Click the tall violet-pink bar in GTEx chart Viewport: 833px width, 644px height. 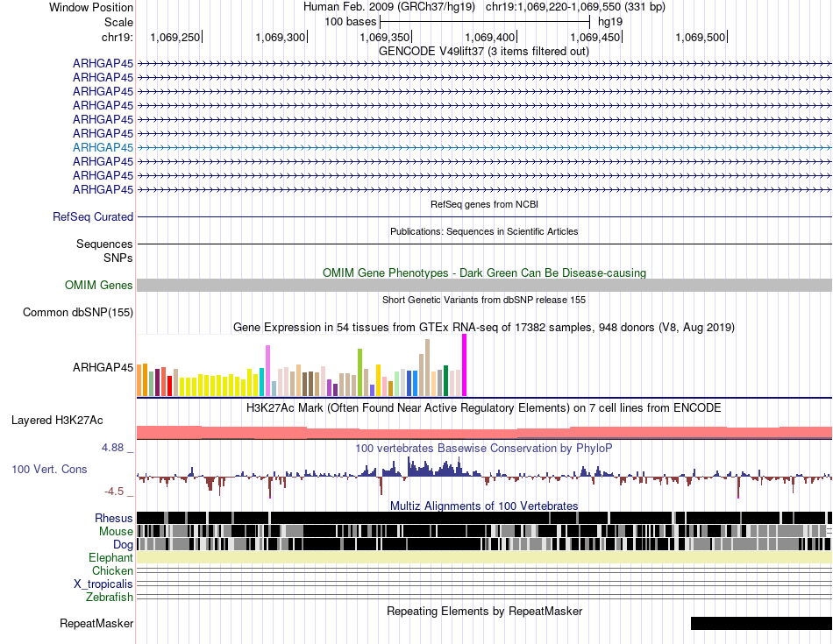(x=267, y=371)
